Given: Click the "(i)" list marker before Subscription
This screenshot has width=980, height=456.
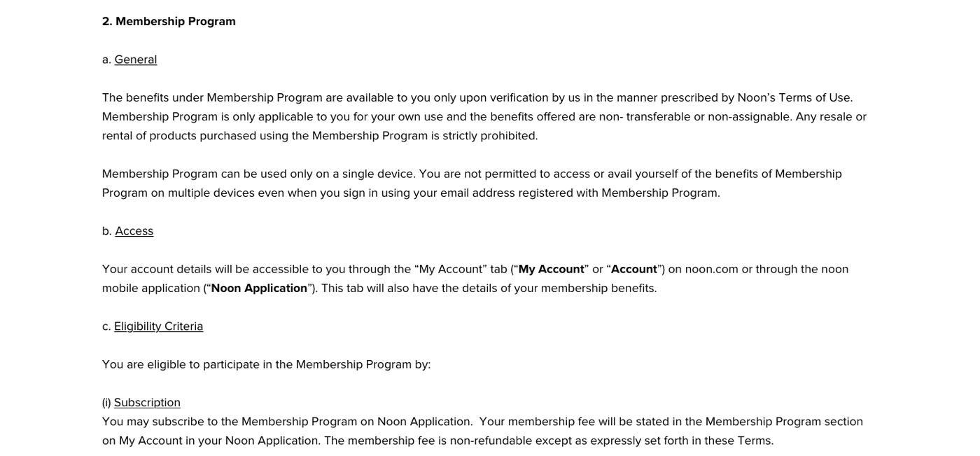Looking at the screenshot, I should point(106,403).
